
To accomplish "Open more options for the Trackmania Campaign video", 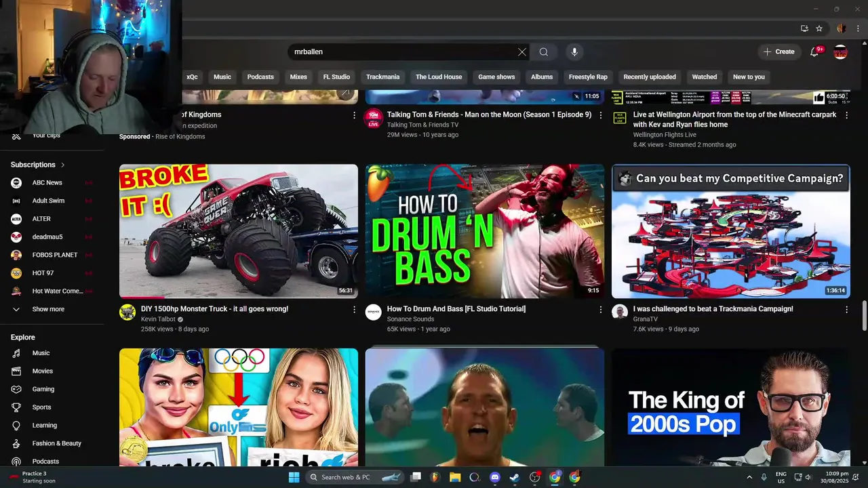I will click(x=846, y=309).
